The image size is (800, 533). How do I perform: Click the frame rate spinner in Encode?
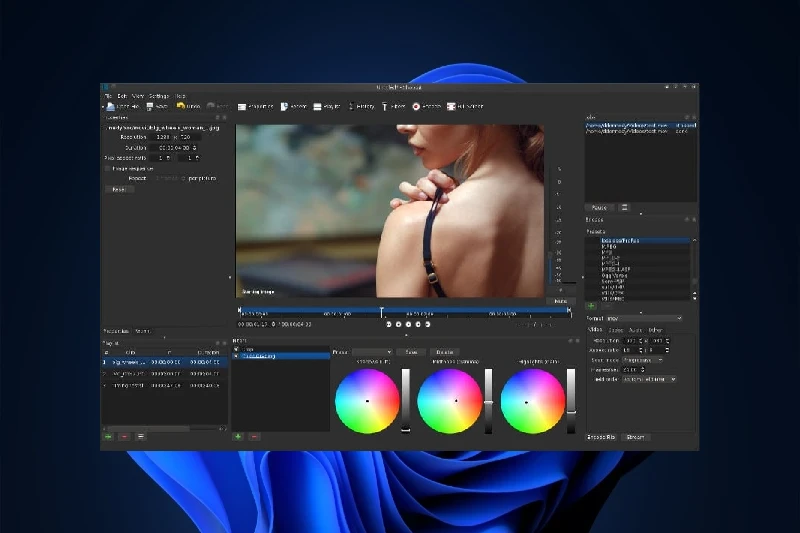pyautogui.click(x=634, y=370)
